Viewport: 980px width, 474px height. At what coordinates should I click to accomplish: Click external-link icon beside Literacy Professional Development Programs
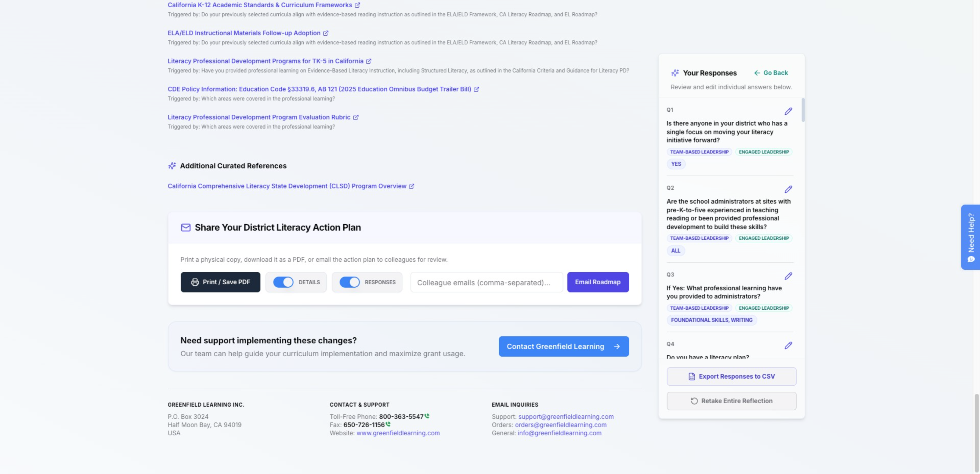369,61
